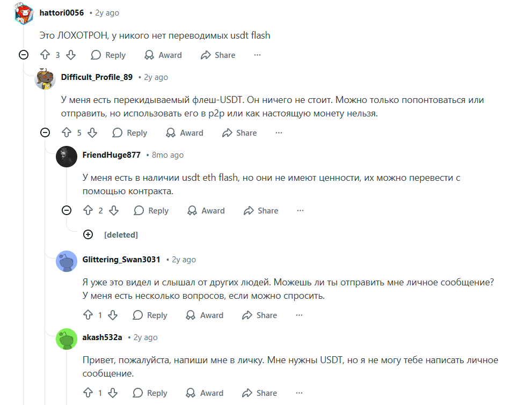The width and height of the screenshot is (532, 405).
Task: Open more options on hattori0056's comment
Action: click(257, 55)
